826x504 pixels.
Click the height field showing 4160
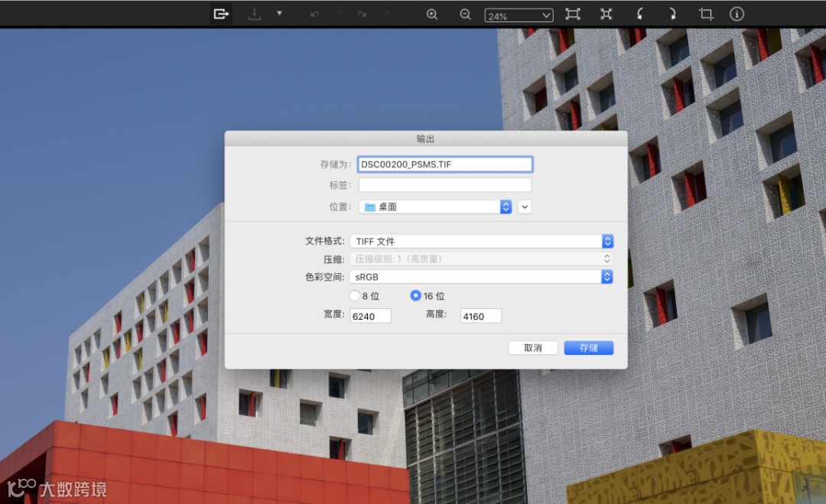[481, 316]
